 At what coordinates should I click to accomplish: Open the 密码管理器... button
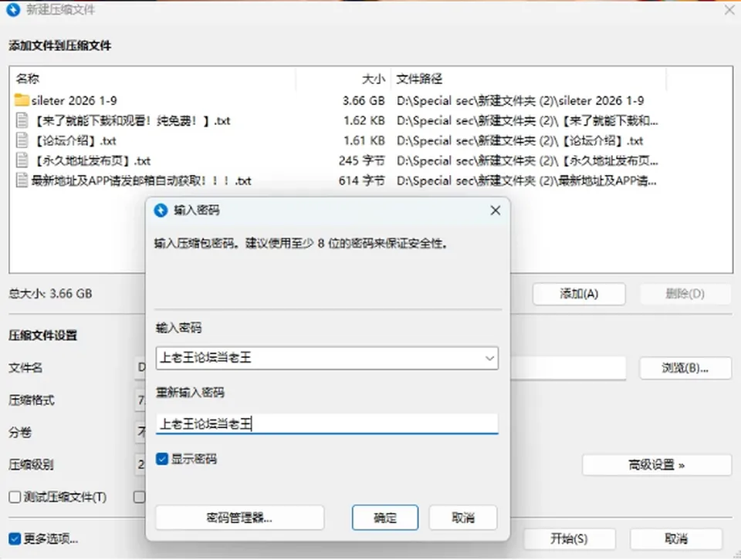coord(239,518)
